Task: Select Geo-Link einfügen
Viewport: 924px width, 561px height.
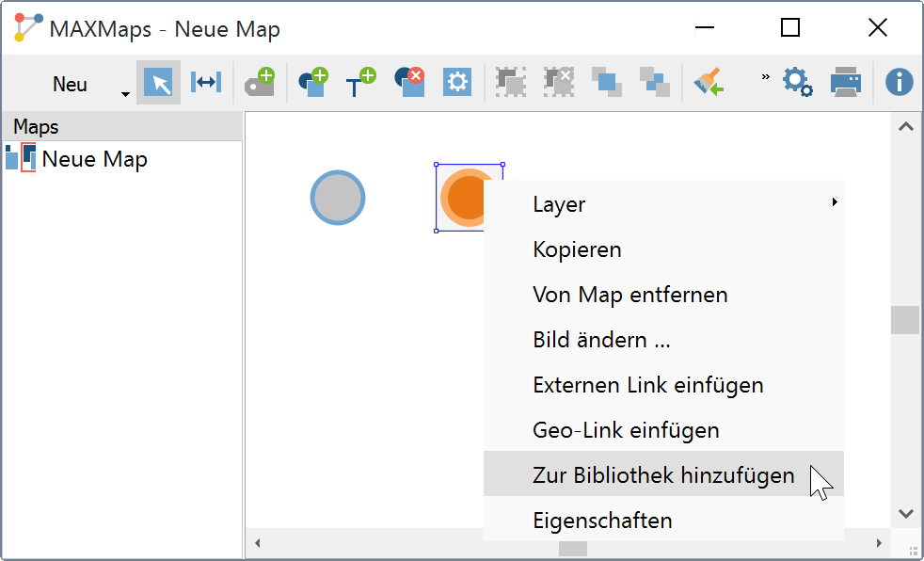Action: (663, 430)
